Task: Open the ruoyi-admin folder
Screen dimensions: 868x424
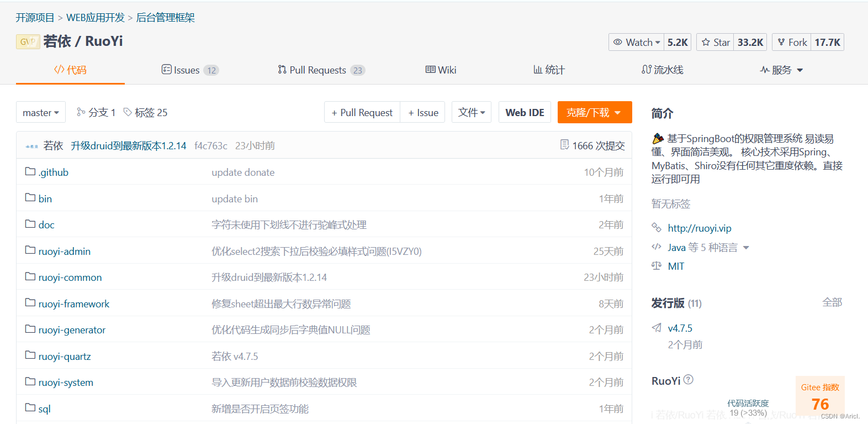Action: [x=65, y=251]
